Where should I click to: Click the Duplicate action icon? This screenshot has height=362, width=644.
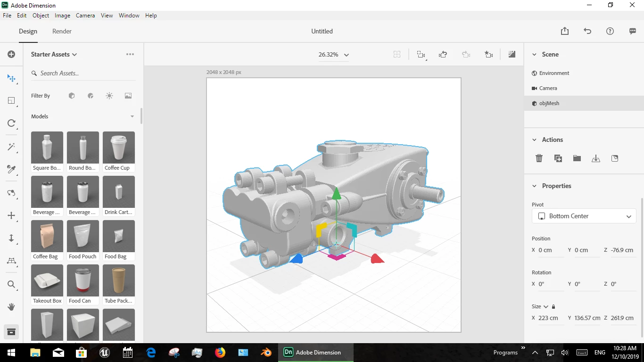[x=558, y=158]
